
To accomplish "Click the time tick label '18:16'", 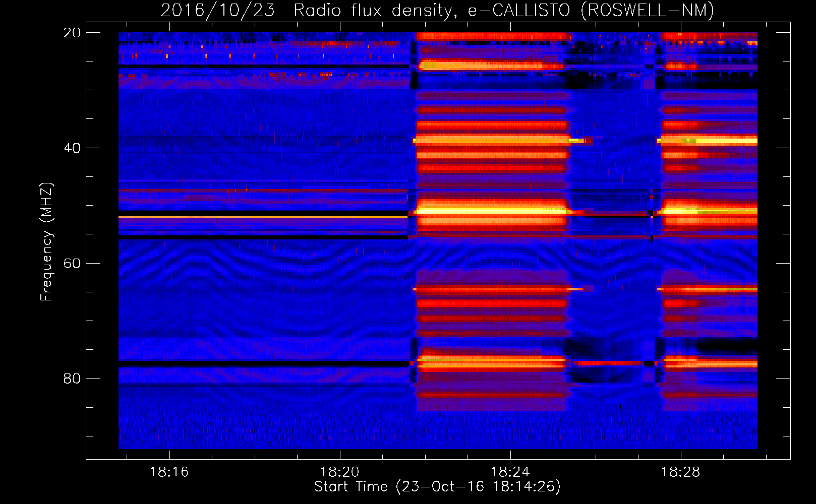I will 169,472.
